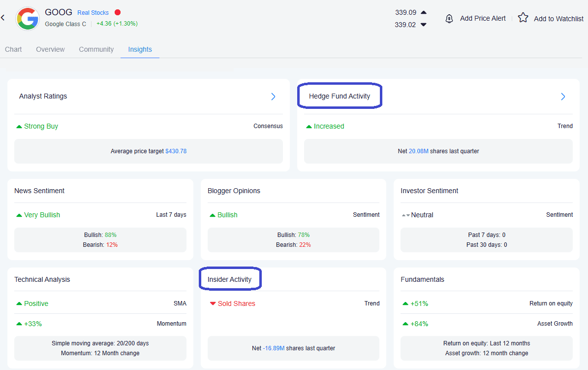Click the +4.36 (+1.30%) price change
This screenshot has height=370, width=588.
[x=117, y=23]
